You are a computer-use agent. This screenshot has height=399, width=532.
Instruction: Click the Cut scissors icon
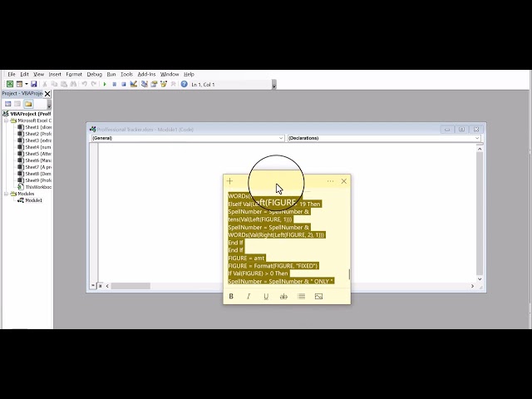pos(44,84)
